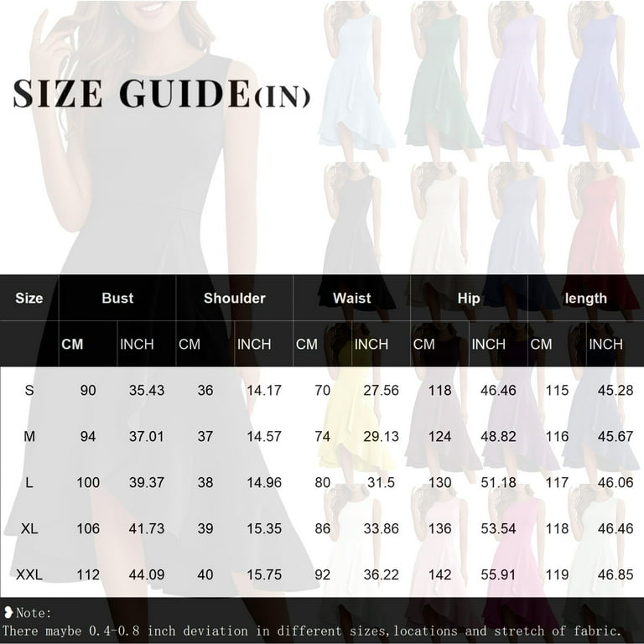
Task: Click length cm value 115
Action: click(x=557, y=390)
